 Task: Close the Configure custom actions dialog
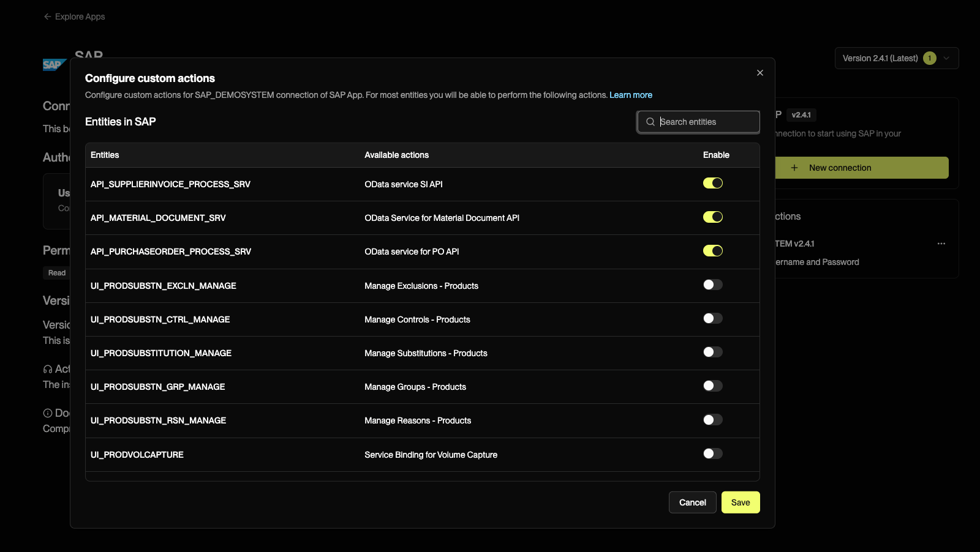pos(759,73)
